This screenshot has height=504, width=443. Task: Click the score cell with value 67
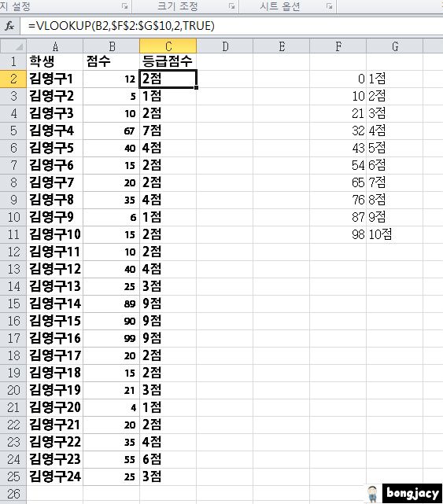click(112, 131)
